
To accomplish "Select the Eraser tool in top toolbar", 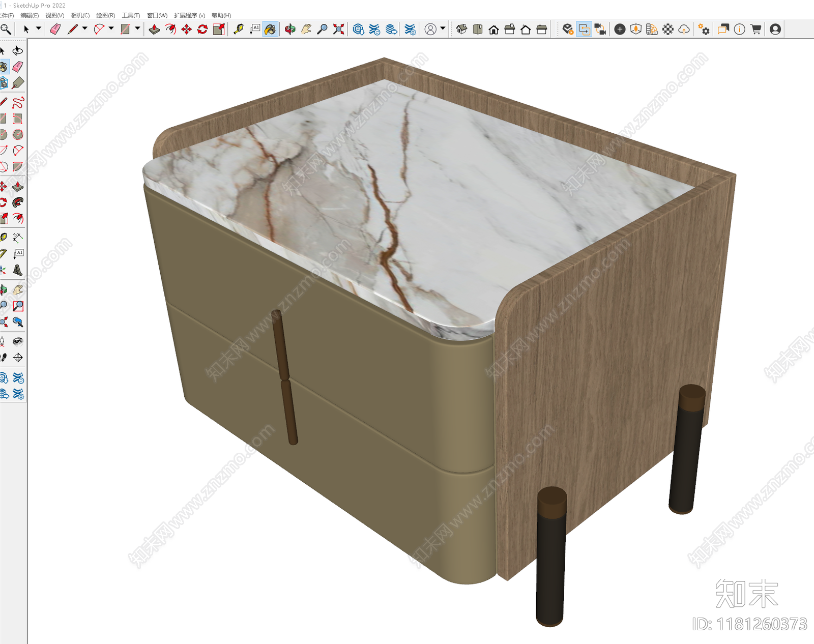I will 55,30.
